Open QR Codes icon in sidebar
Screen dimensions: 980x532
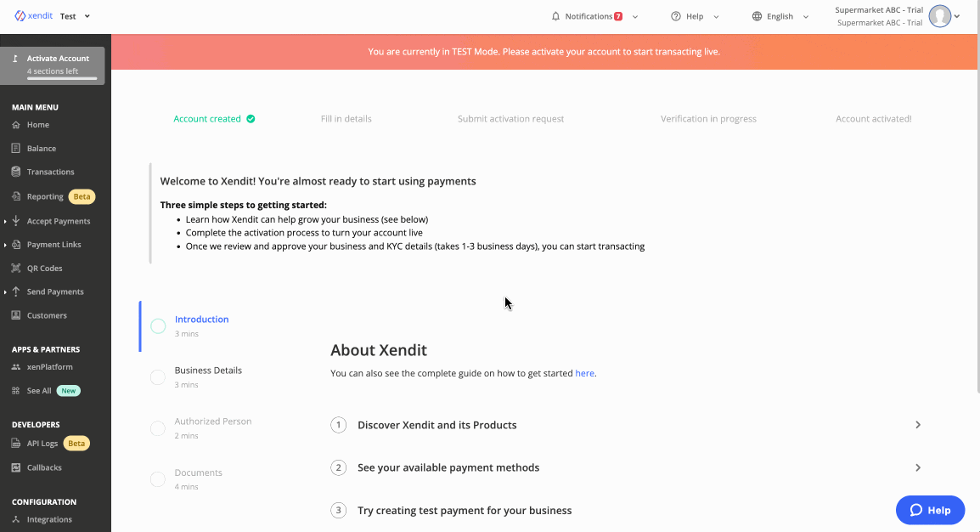[x=16, y=269]
